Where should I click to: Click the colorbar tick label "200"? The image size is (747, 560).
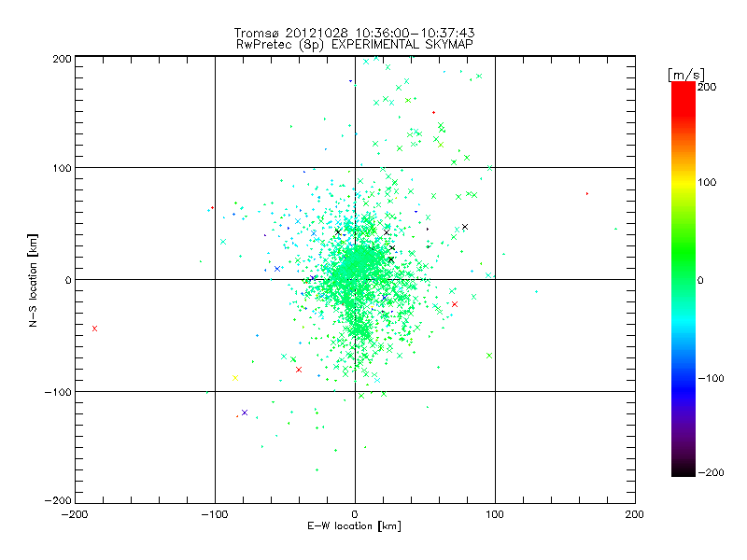[707, 87]
